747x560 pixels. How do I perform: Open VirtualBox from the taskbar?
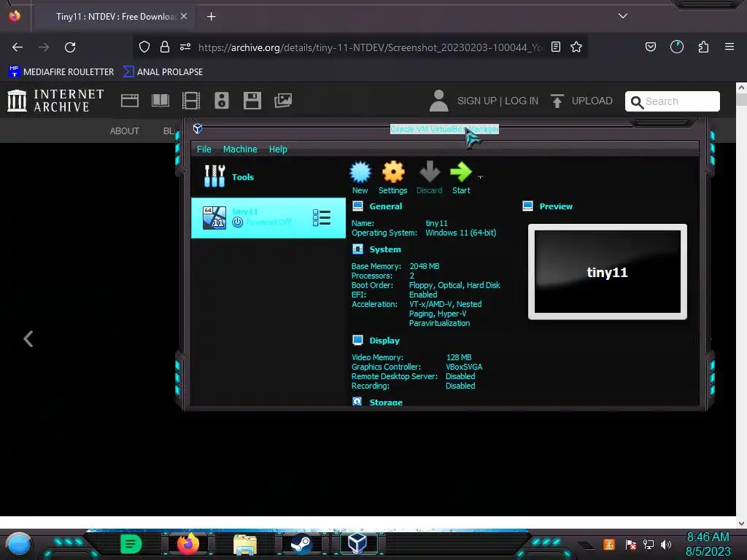click(357, 544)
